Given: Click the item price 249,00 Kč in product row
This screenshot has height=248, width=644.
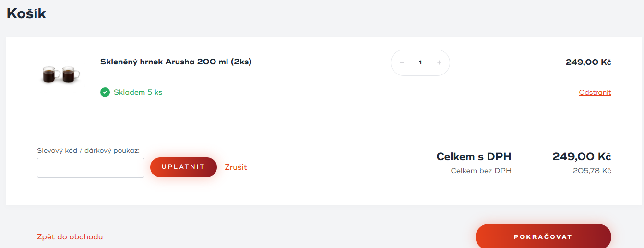Looking at the screenshot, I should click(588, 62).
